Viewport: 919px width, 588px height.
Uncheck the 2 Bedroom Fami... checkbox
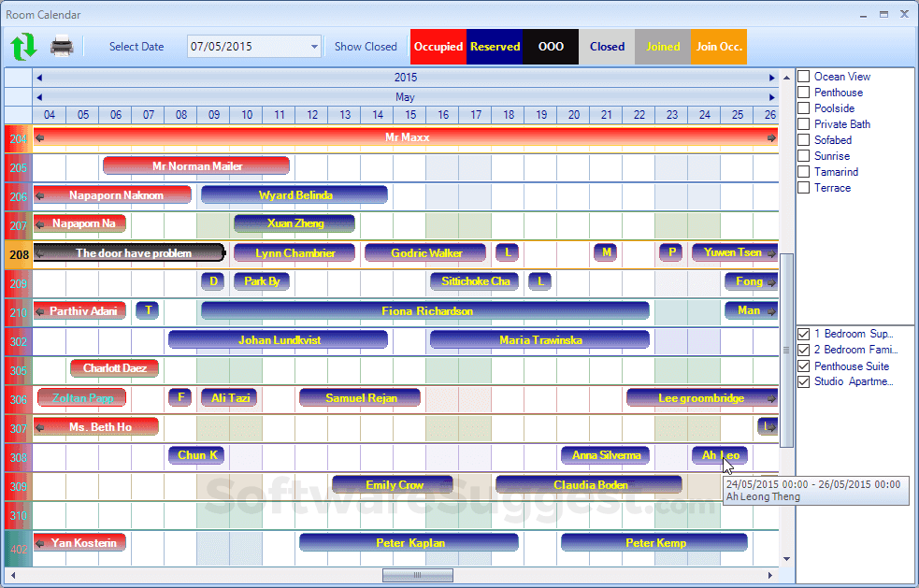pyautogui.click(x=804, y=350)
